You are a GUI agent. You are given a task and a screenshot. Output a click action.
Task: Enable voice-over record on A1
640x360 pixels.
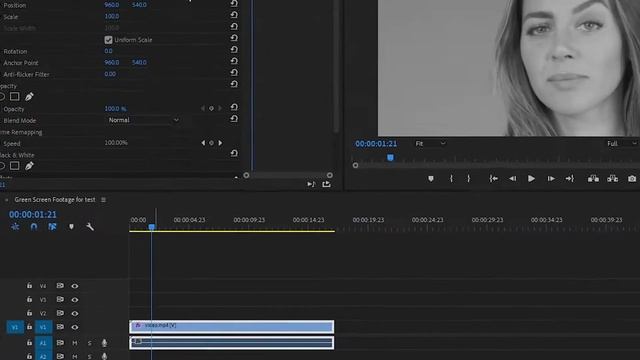coord(104,343)
